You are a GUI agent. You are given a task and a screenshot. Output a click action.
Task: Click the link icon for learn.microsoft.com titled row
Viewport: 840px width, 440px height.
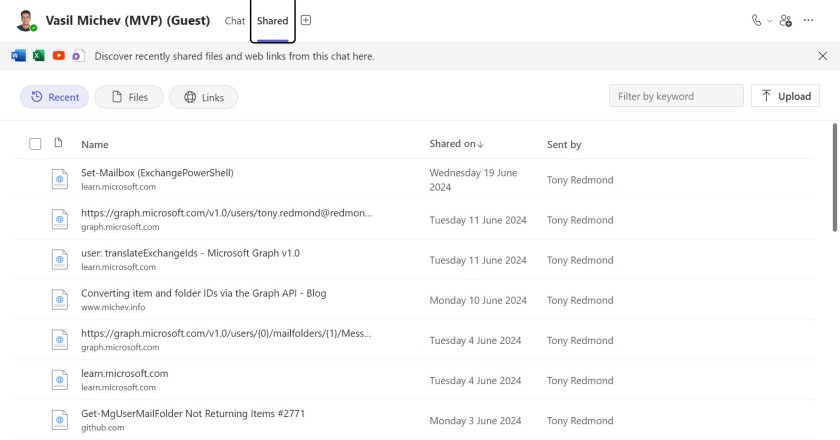point(60,380)
